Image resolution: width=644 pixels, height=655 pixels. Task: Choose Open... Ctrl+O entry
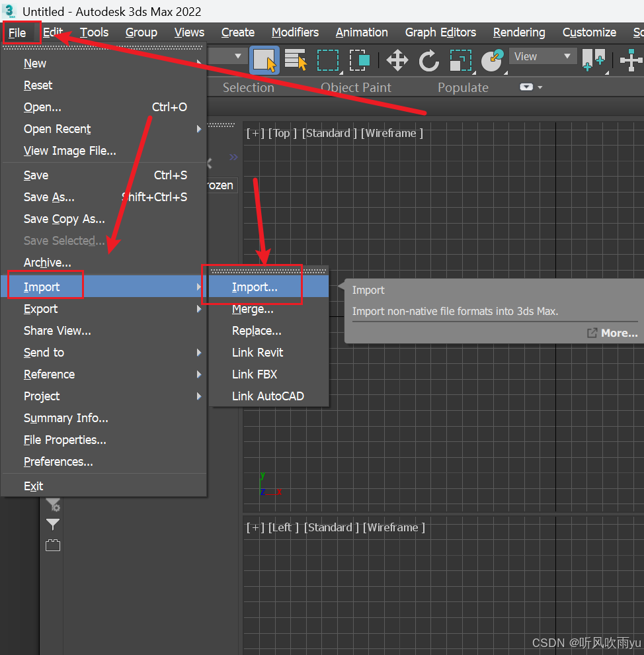click(x=104, y=107)
